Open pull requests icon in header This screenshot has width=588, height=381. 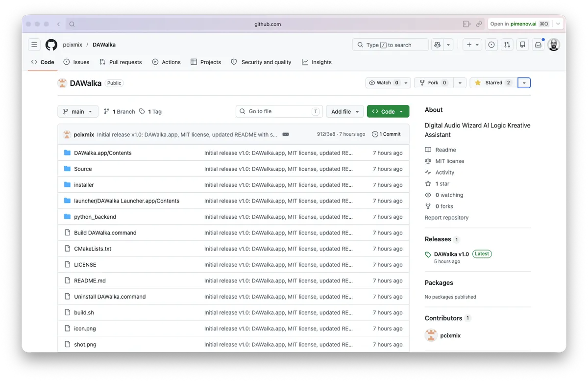click(507, 45)
